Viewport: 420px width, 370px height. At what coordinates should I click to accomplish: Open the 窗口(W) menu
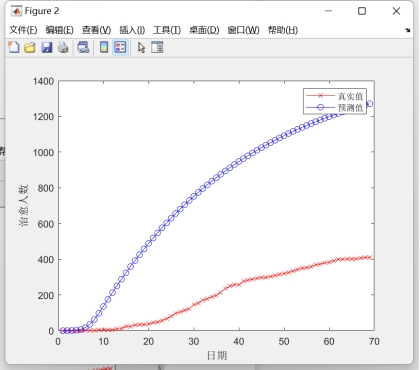point(243,30)
